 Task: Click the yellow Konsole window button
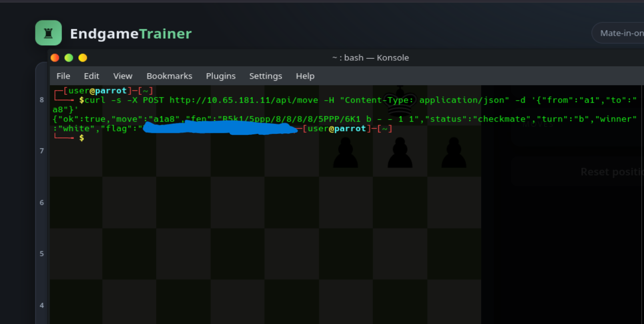(83, 58)
